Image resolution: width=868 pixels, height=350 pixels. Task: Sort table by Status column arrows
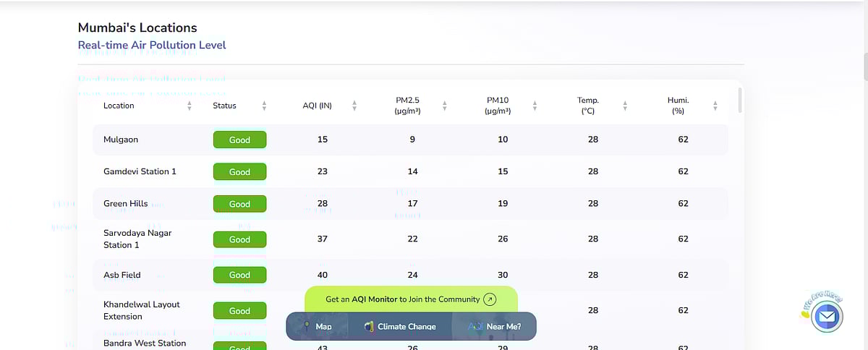click(x=264, y=106)
